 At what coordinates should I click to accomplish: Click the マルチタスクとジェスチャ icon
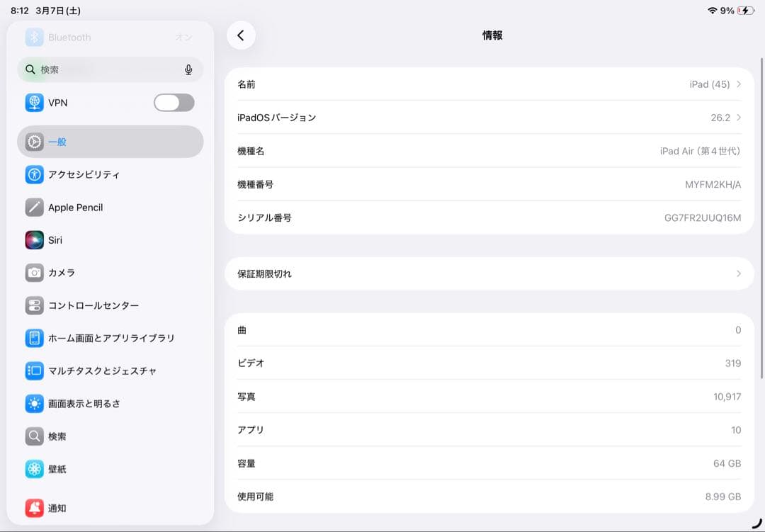click(x=34, y=371)
